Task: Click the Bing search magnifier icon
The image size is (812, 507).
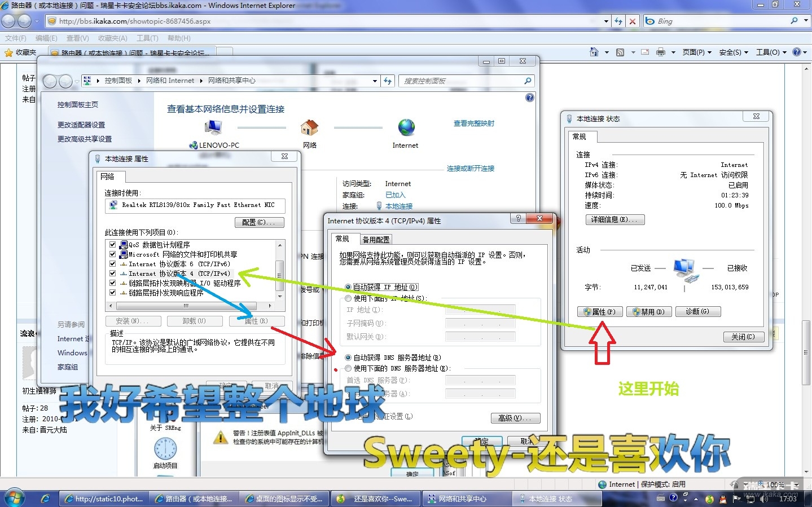Action: pos(795,21)
